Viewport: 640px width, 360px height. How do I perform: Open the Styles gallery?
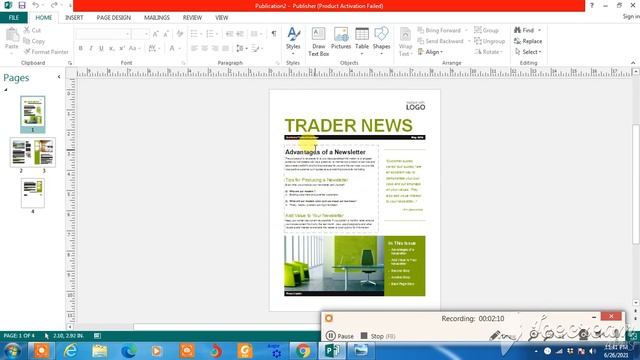click(293, 41)
